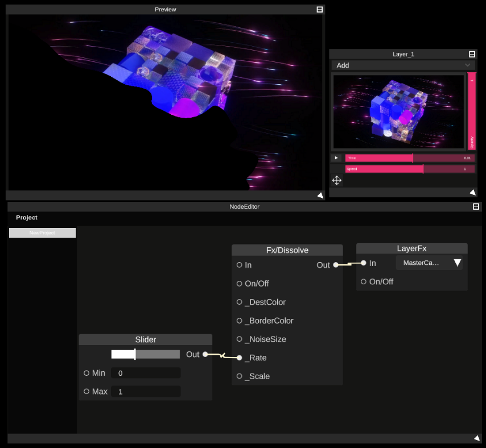The height and width of the screenshot is (448, 486).
Task: Click the layer thumbnail in the Layer_1 panel
Action: click(x=398, y=111)
